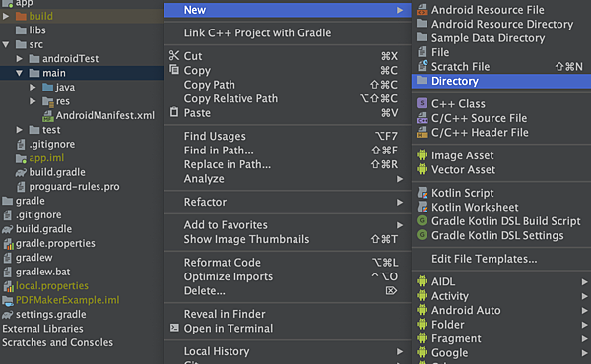The width and height of the screenshot is (591, 364).
Task: Click Gradle Kotlin DSL Build Script icon
Action: pos(422,220)
